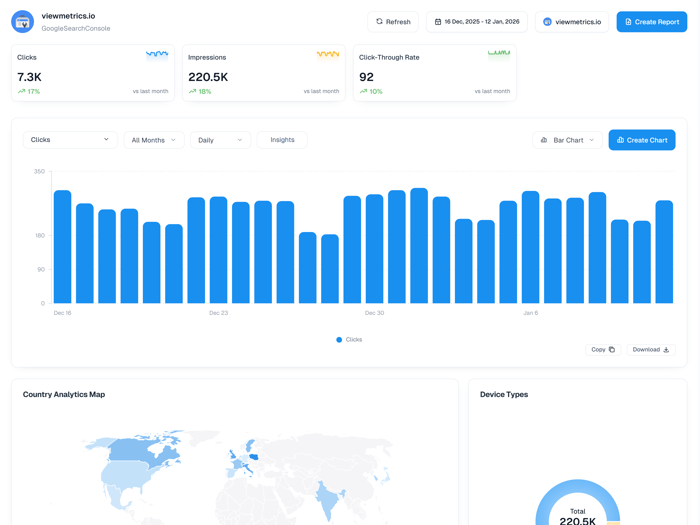
Task: Click the 92 click-through rate value
Action: tap(366, 77)
